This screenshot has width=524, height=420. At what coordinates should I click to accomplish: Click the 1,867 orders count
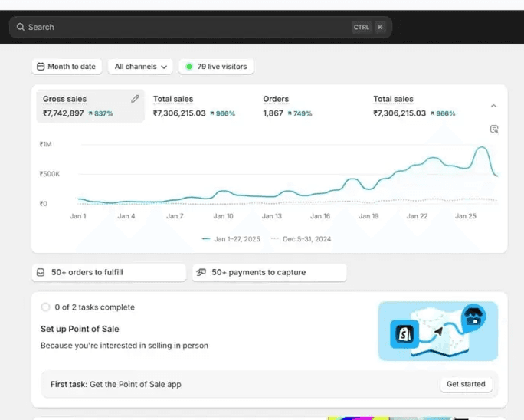point(273,113)
